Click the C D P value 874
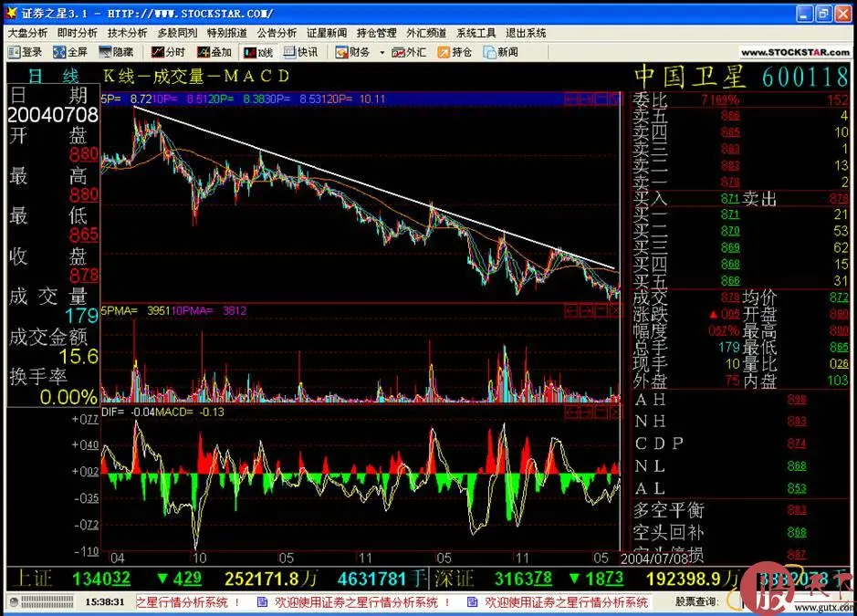 797,444
